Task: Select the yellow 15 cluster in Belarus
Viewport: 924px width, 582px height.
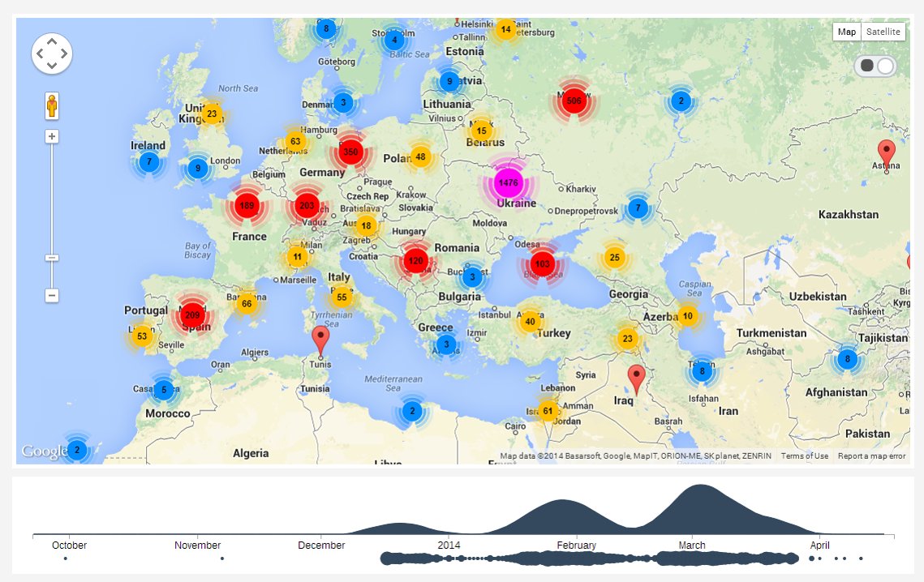Action: [x=481, y=131]
